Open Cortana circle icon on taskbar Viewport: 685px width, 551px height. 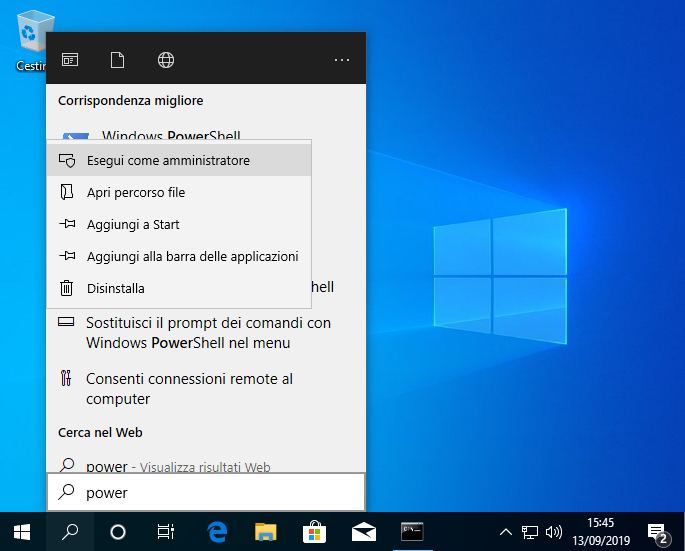pyautogui.click(x=118, y=532)
